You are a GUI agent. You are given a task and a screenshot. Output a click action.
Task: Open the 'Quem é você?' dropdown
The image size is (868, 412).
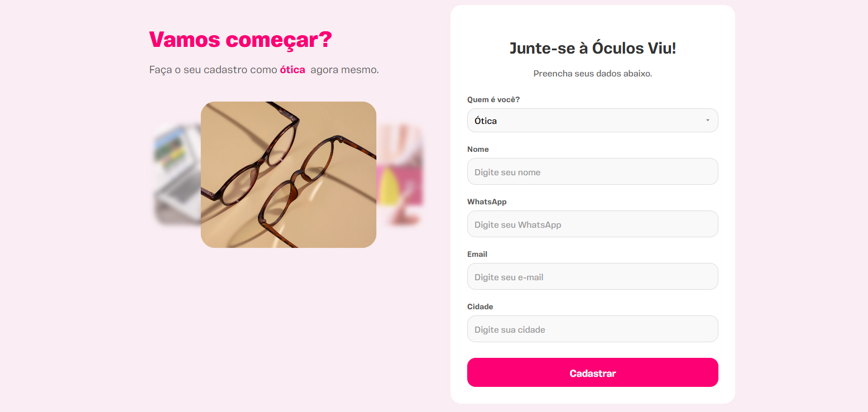(x=592, y=121)
